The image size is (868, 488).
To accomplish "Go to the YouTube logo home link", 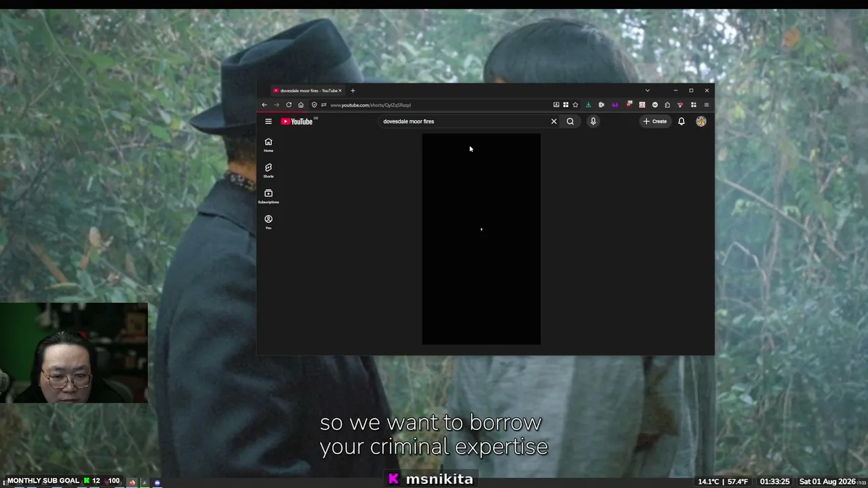I will click(x=297, y=121).
